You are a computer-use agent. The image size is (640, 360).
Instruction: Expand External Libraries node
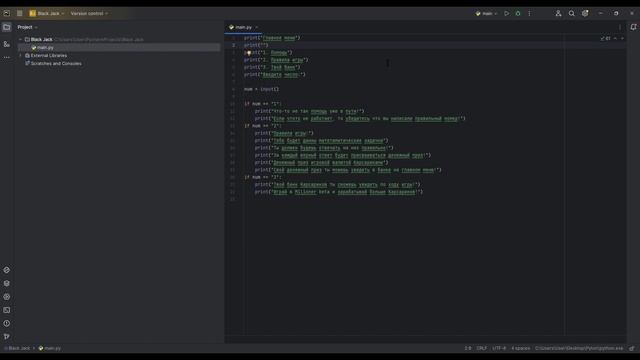(20, 56)
